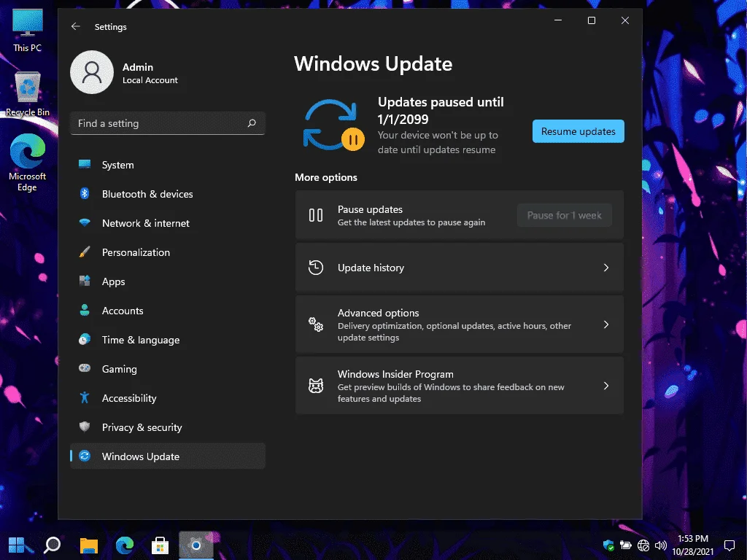Click the Find a setting search box
This screenshot has height=560, width=747.
[x=167, y=123]
